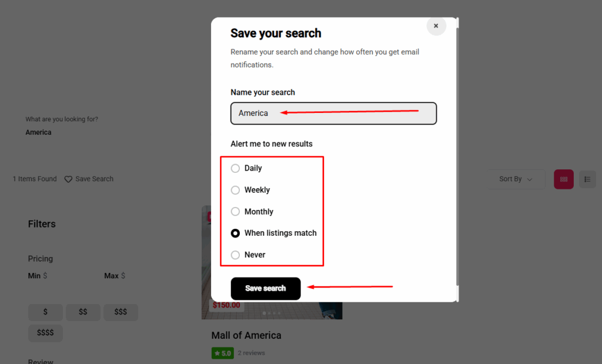Filter by single dollar price level

[x=45, y=312]
